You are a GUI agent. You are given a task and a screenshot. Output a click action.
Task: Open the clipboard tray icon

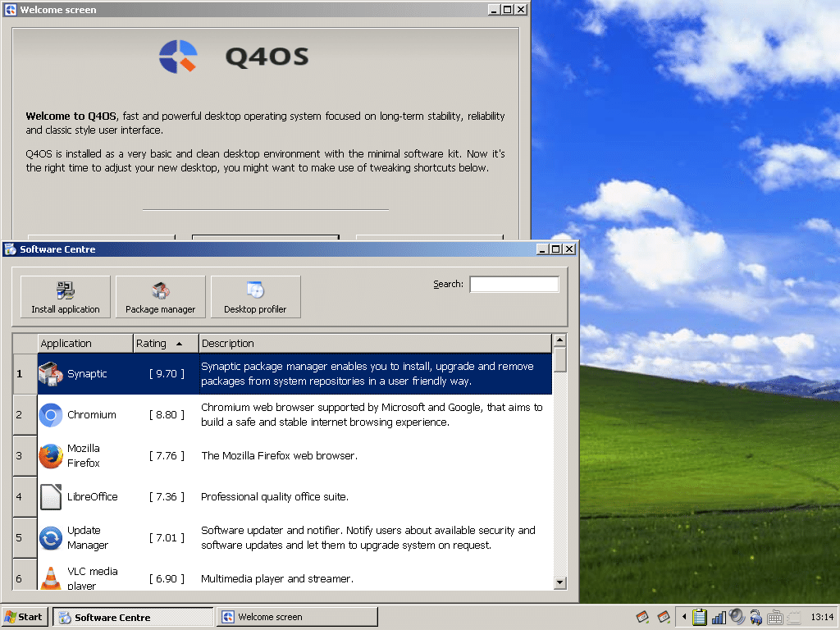tap(699, 617)
